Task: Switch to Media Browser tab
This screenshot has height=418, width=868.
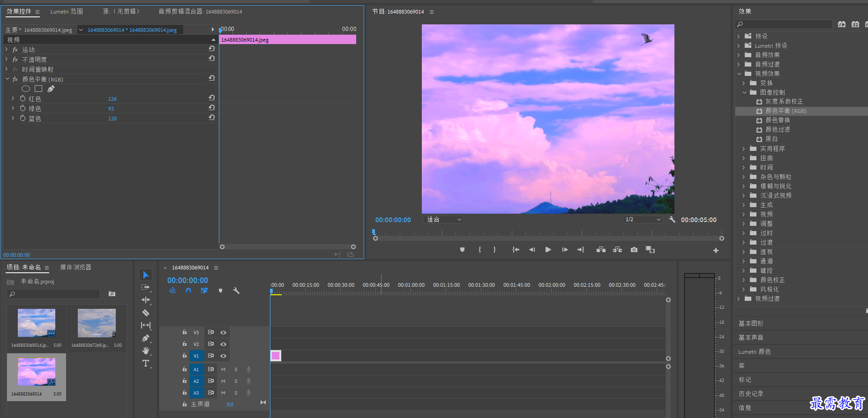Action: (75, 267)
